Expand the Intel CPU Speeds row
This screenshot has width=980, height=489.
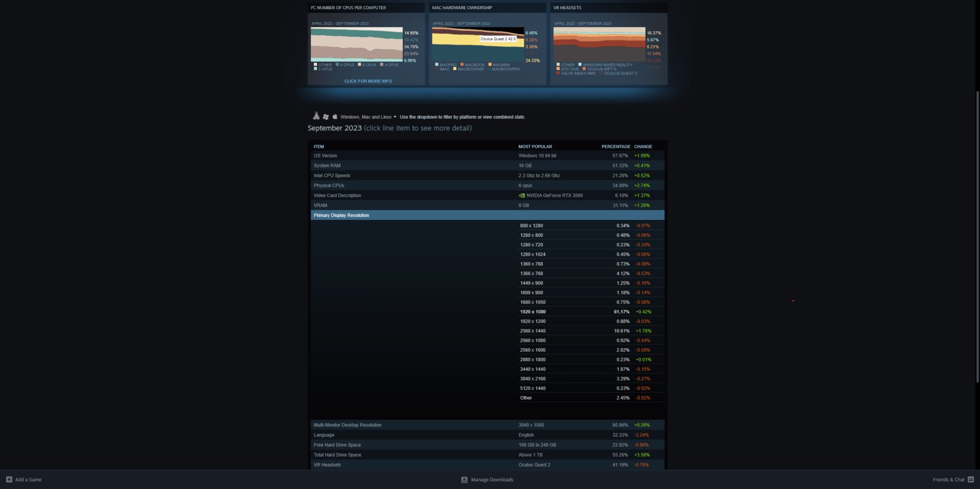click(488, 175)
